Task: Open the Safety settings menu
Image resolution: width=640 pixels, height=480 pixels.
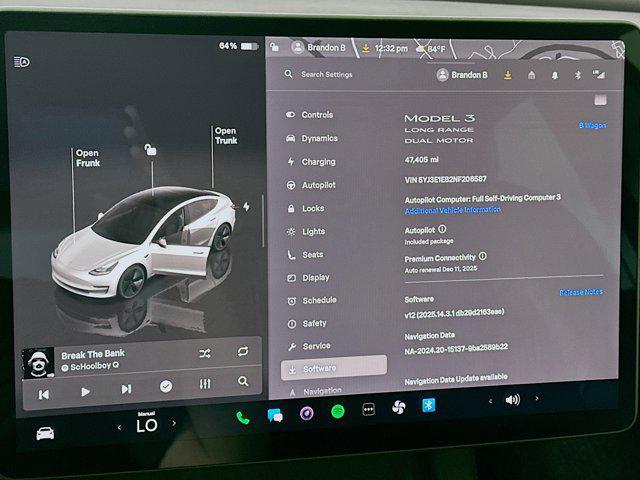Action: pyautogui.click(x=307, y=323)
